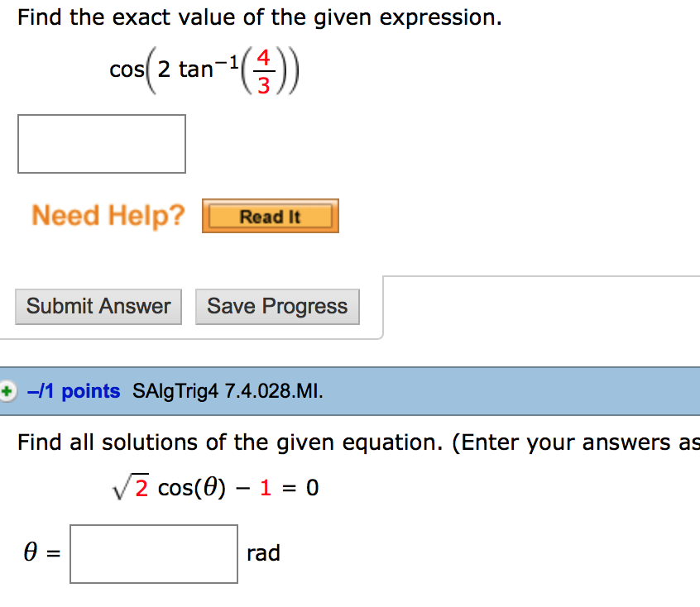Viewport: 700px width, 607px height.
Task: Click the red 2 under the square root
Action: point(141,489)
